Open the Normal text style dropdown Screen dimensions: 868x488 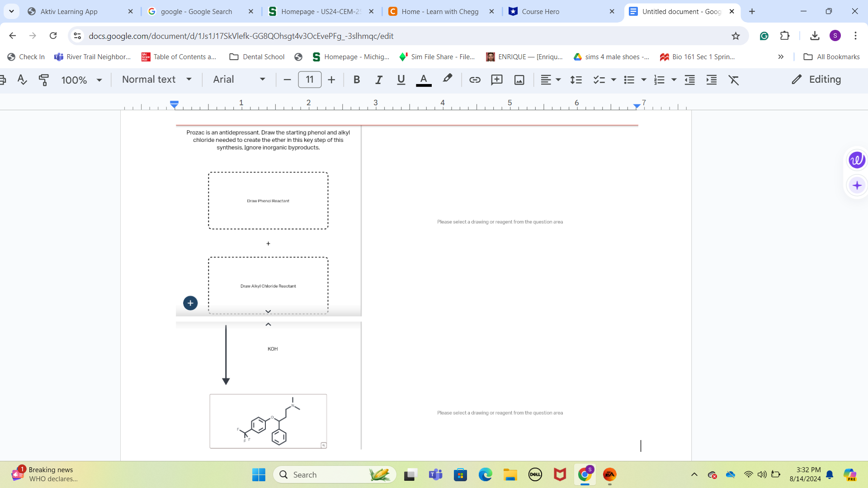click(156, 80)
